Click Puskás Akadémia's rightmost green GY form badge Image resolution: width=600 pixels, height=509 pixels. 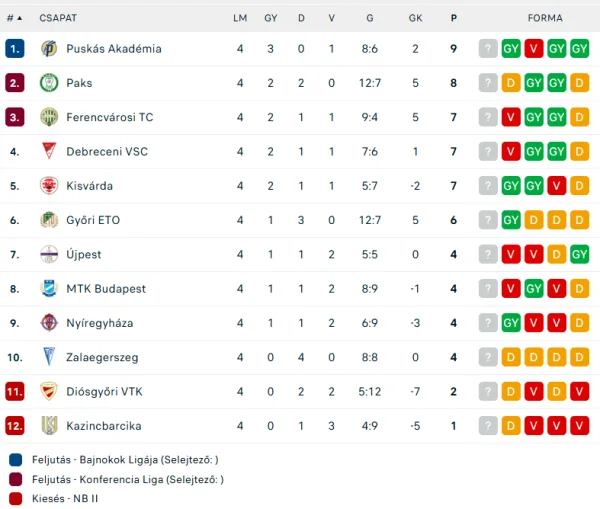pos(580,49)
